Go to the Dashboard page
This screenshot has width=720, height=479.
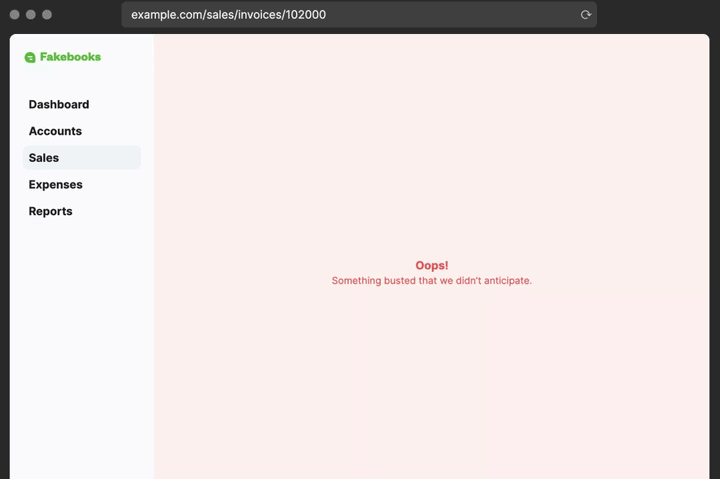point(59,104)
